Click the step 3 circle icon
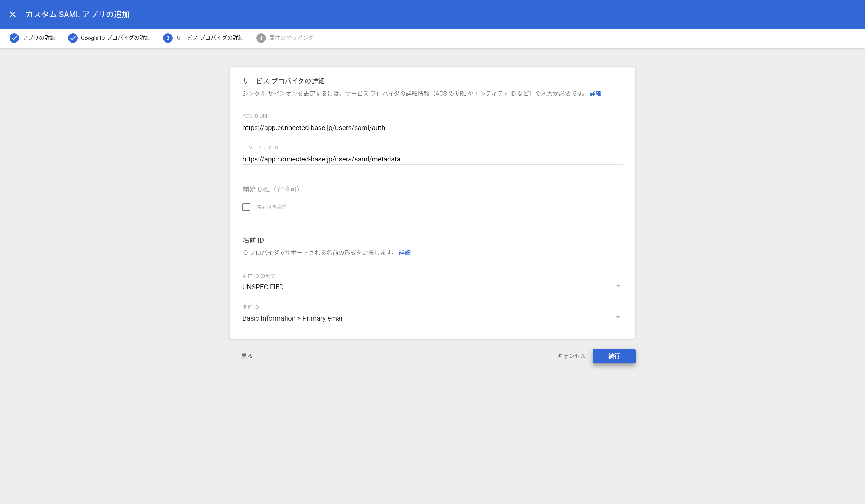Image resolution: width=865 pixels, height=504 pixels. 168,38
